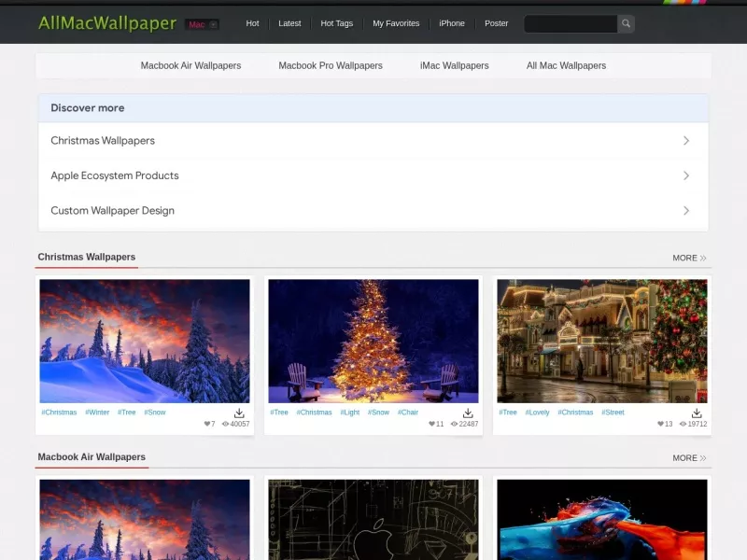Switch to Macbook Pro Wallpapers tab
Image resolution: width=747 pixels, height=560 pixels.
pos(331,65)
